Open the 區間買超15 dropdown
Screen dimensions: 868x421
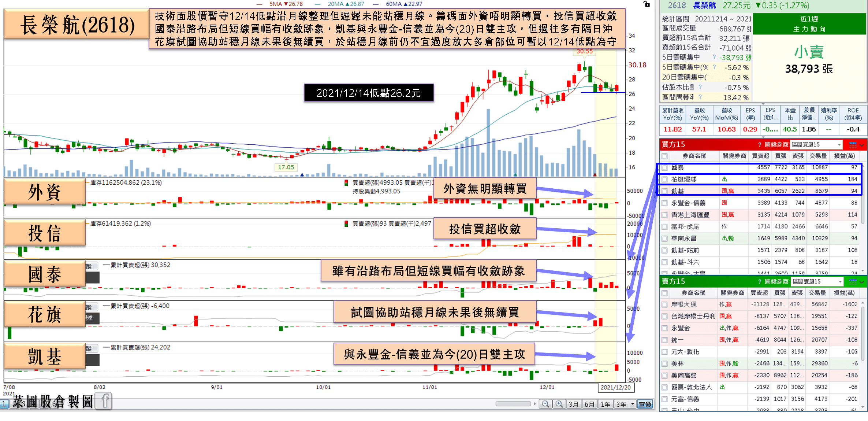tap(816, 145)
